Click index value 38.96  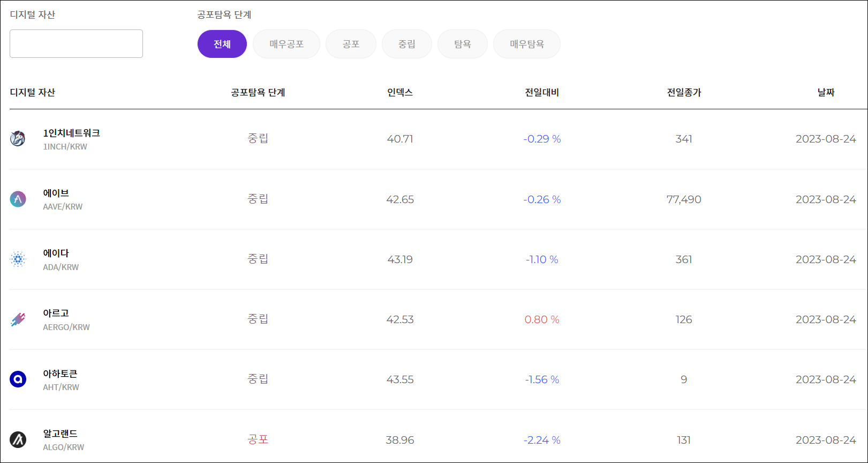tap(400, 440)
